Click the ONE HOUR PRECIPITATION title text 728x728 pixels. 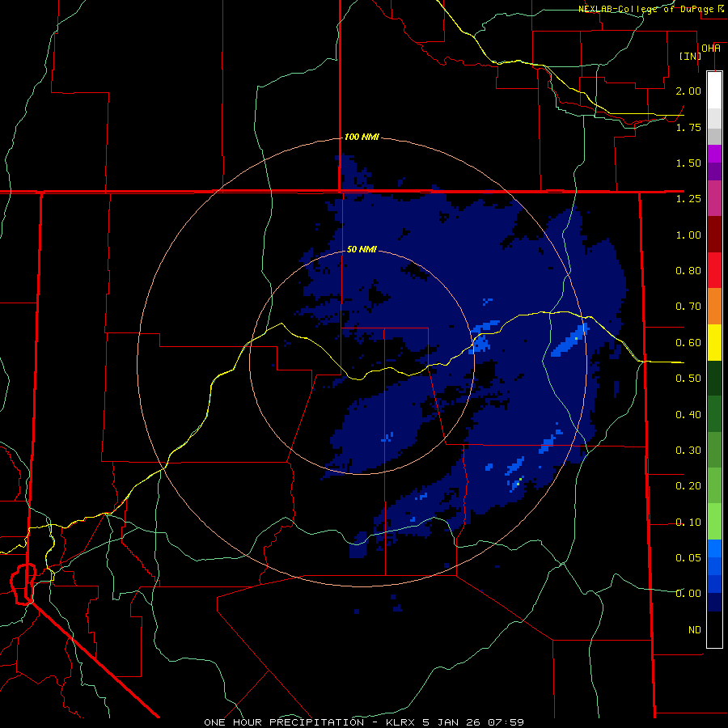[x=284, y=722]
